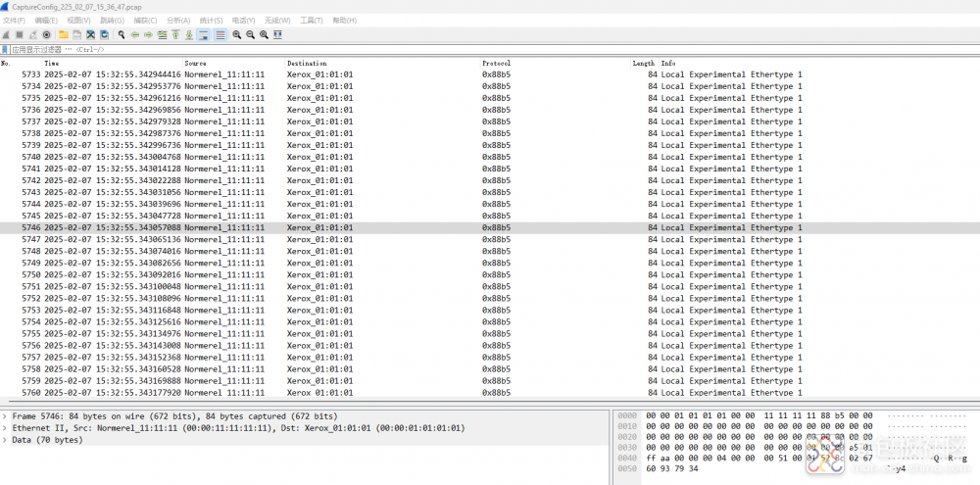Reload the capture file icon
Image resolution: width=980 pixels, height=485 pixels.
click(x=105, y=35)
